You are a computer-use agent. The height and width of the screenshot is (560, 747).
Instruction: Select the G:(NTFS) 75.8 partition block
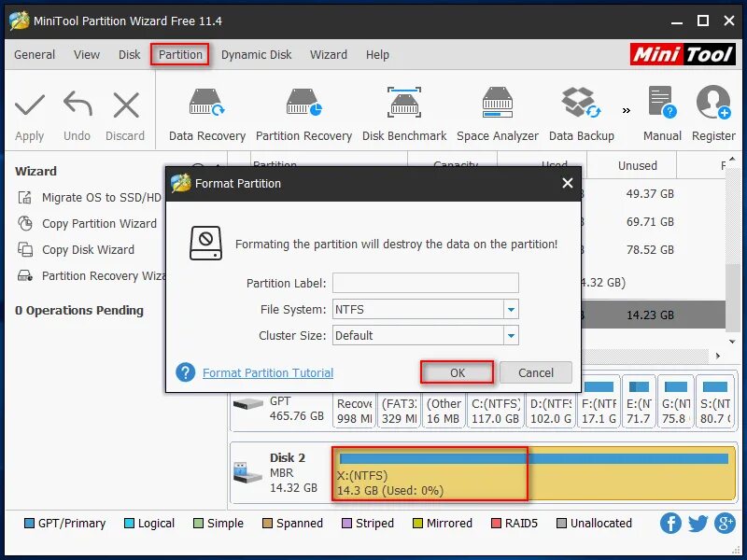[675, 401]
